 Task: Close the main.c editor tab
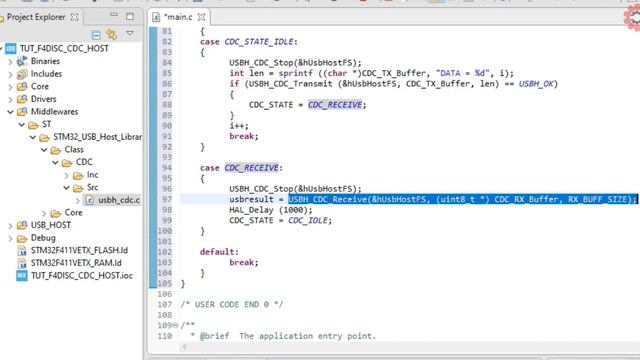click(201, 17)
